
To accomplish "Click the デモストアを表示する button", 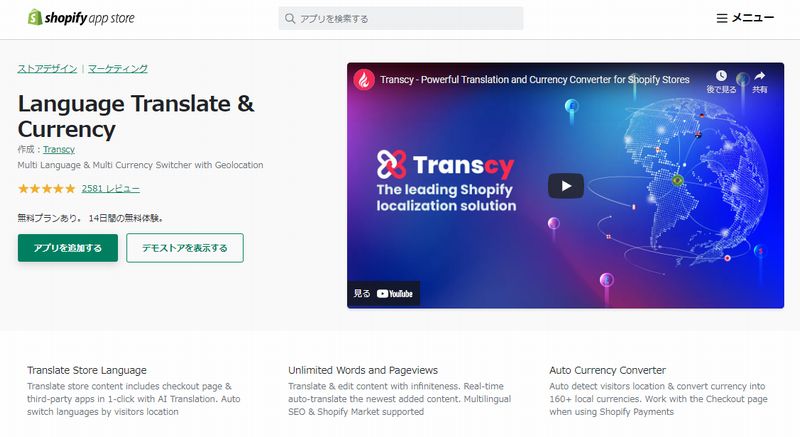I will [x=185, y=248].
